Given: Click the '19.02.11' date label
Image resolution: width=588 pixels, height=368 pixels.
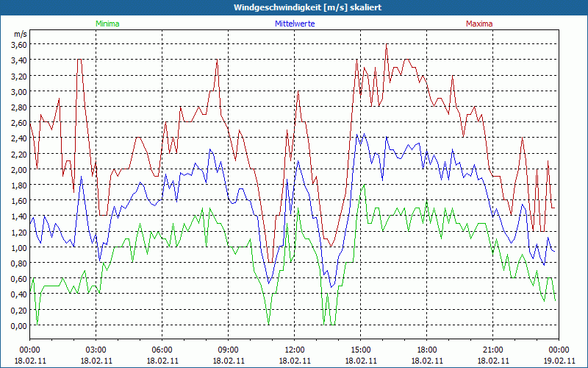Looking at the screenshot, I should (x=559, y=361).
